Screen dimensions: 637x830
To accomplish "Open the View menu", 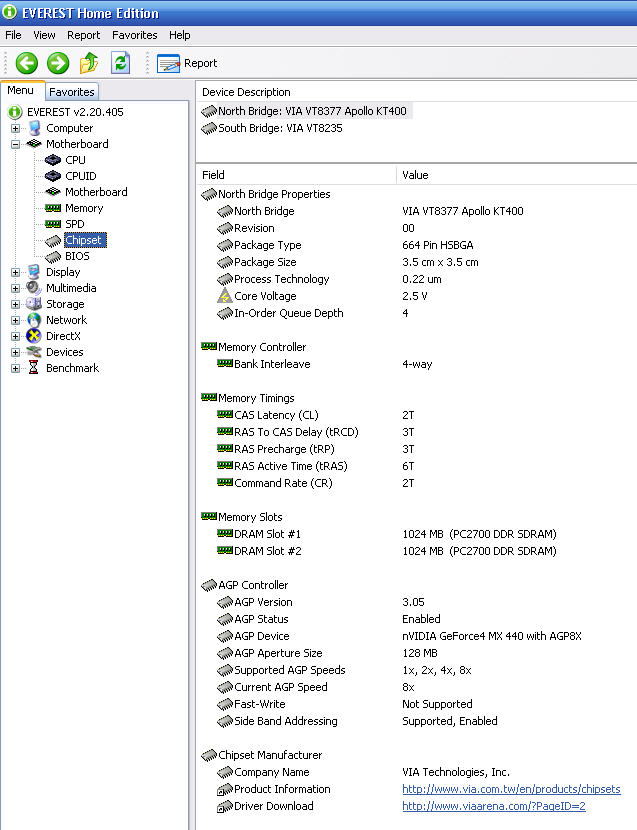I will tap(44, 35).
